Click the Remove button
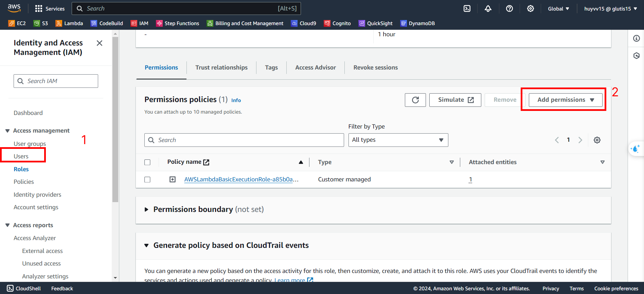The width and height of the screenshot is (644, 294). pos(505,100)
